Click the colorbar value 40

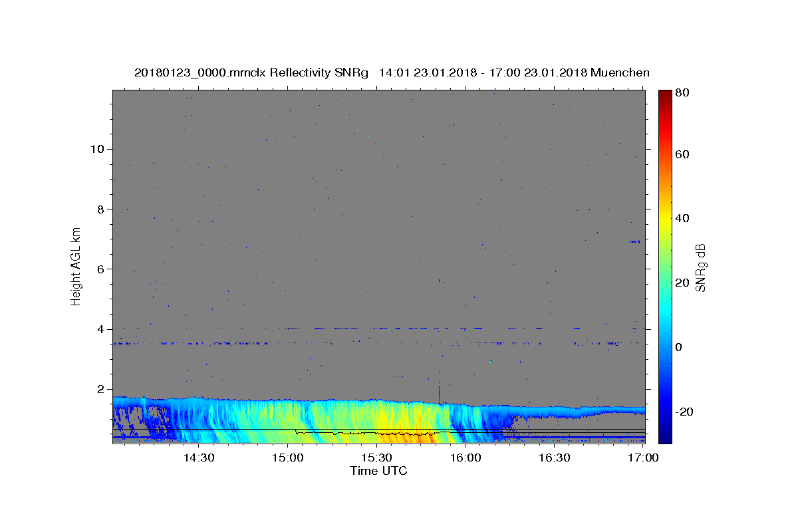(x=683, y=218)
